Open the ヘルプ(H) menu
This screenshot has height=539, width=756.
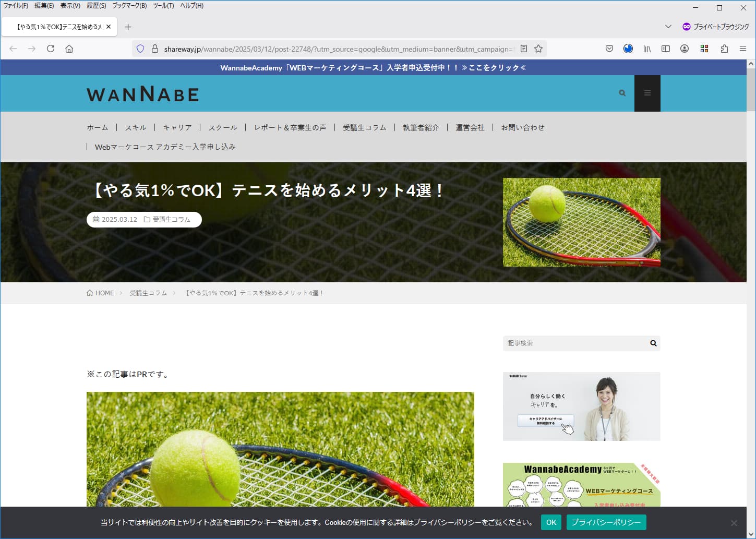(x=192, y=6)
